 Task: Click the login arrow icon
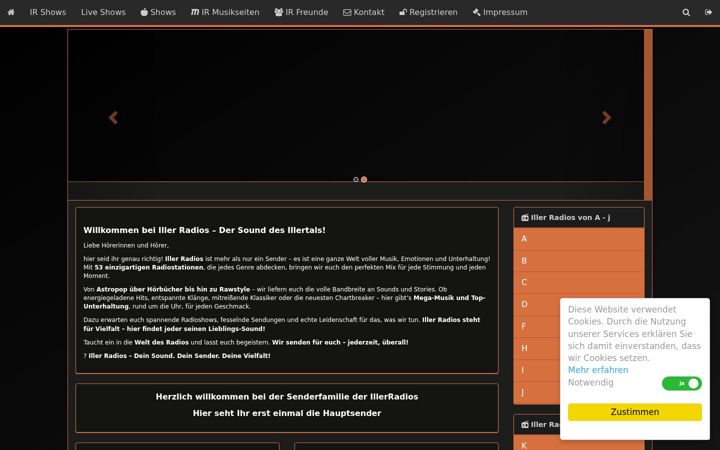[x=708, y=12]
